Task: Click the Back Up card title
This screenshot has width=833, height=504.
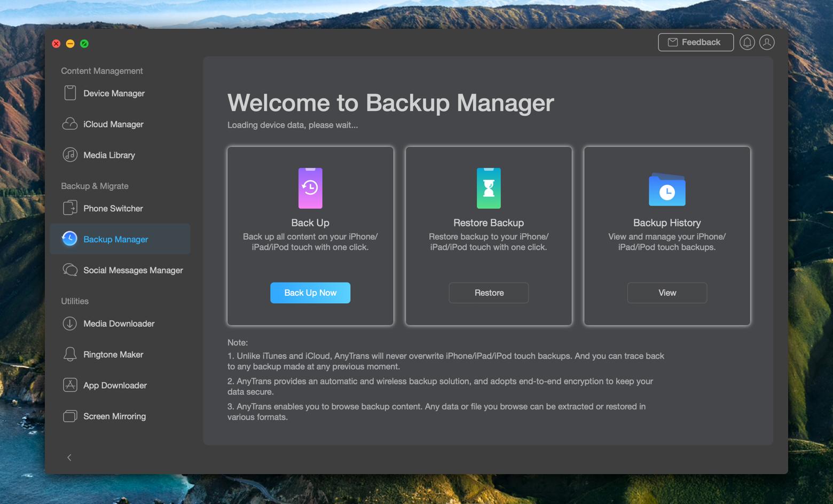Action: 310,223
